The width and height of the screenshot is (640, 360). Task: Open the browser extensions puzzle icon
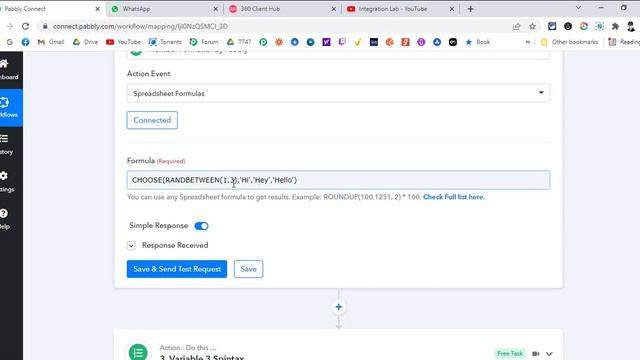pyautogui.click(x=615, y=26)
